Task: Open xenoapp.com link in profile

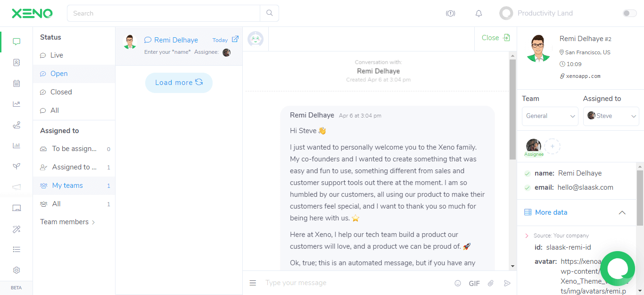Action: click(583, 76)
